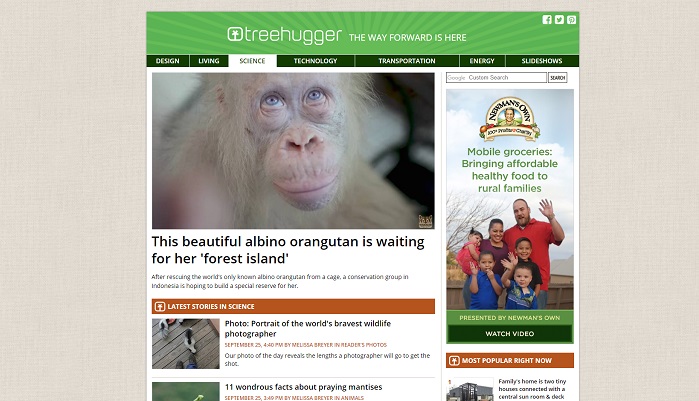
Task: Open the bravest wildlife photographer story
Action: pos(308,328)
